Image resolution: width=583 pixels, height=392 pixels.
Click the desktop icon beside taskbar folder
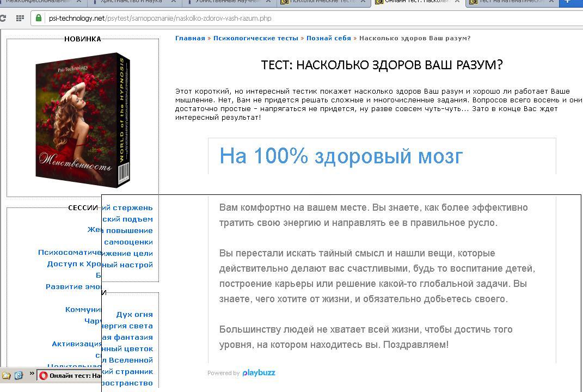[x=18, y=375]
